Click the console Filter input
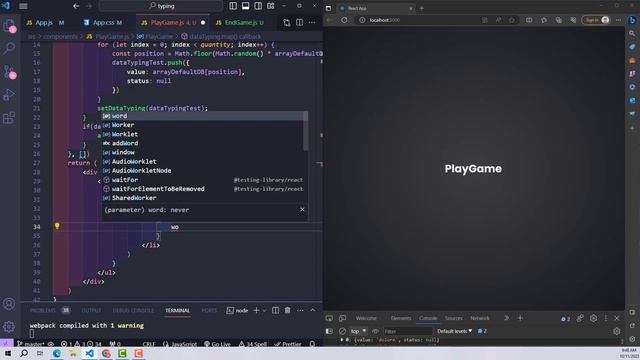The width and height of the screenshot is (640, 360). click(407, 331)
